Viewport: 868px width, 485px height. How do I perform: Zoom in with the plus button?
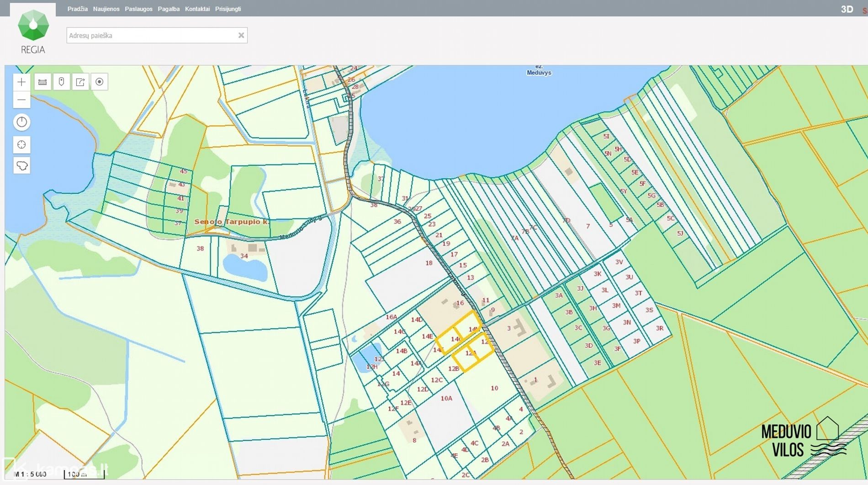[x=21, y=82]
